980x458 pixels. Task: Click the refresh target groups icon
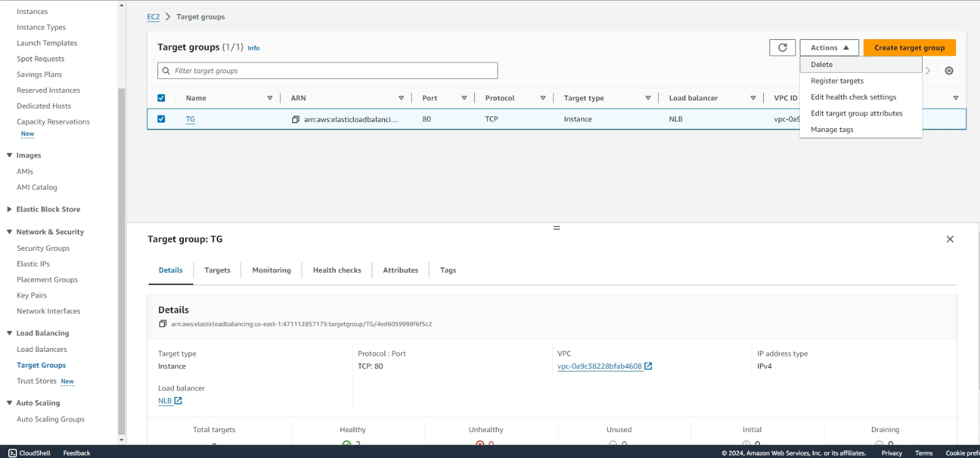pos(782,47)
